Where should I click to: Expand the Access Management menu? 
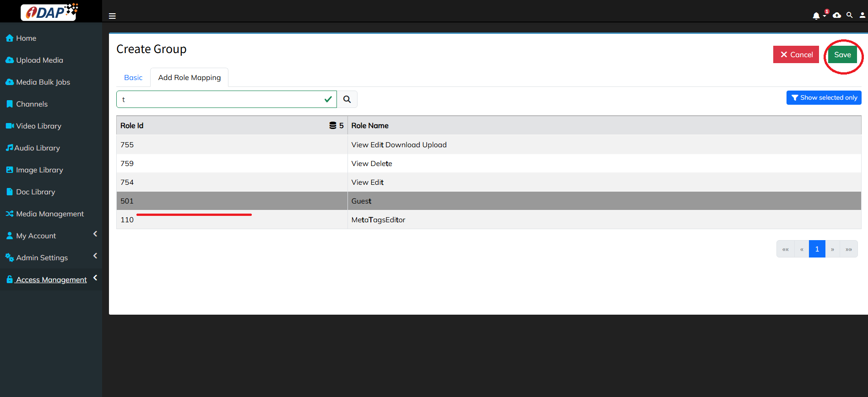pos(51,280)
